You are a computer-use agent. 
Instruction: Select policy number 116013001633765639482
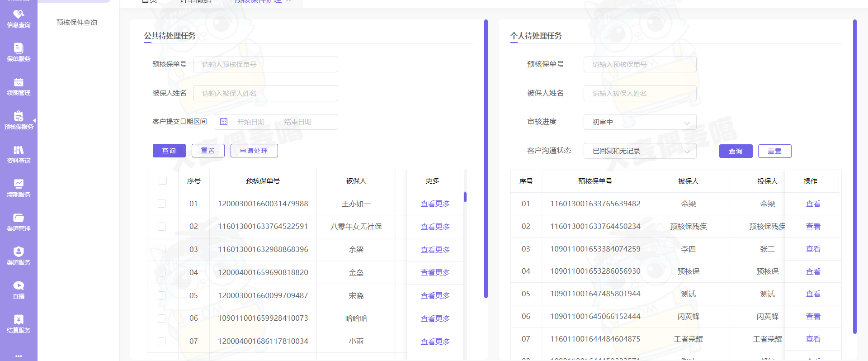coord(595,204)
